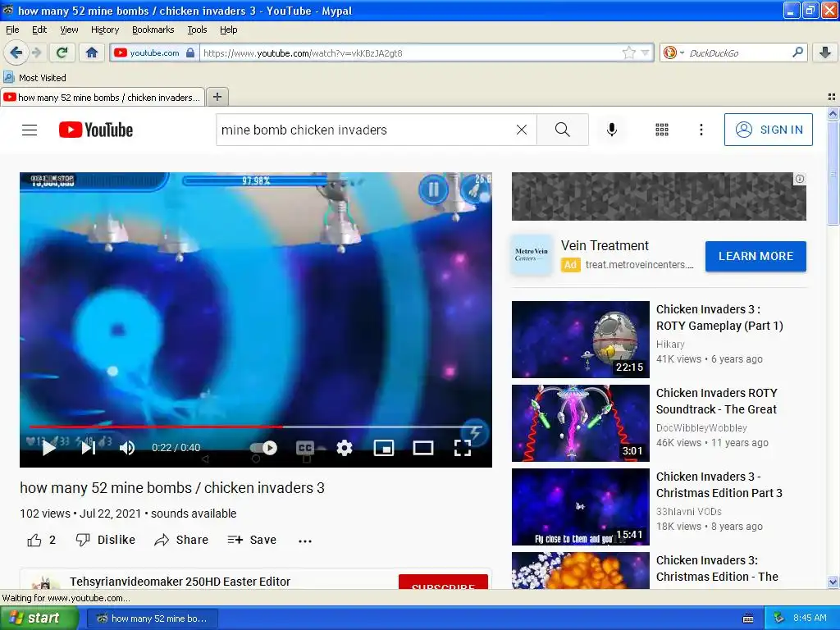Open the Bookmarks menu

(x=153, y=30)
